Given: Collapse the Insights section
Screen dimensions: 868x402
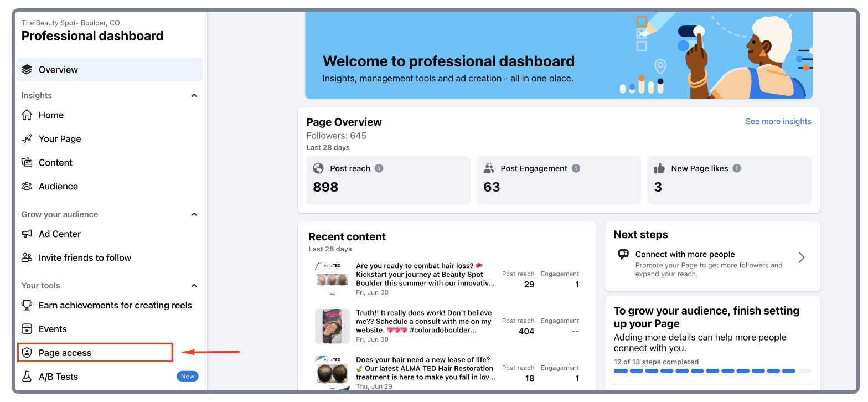Looking at the screenshot, I should click(x=194, y=96).
